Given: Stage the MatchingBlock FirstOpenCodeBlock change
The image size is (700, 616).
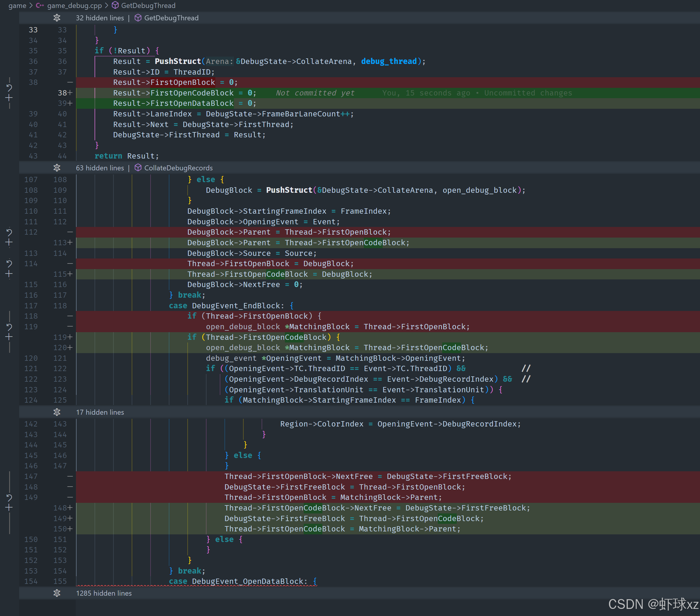Looking at the screenshot, I should [9, 337].
